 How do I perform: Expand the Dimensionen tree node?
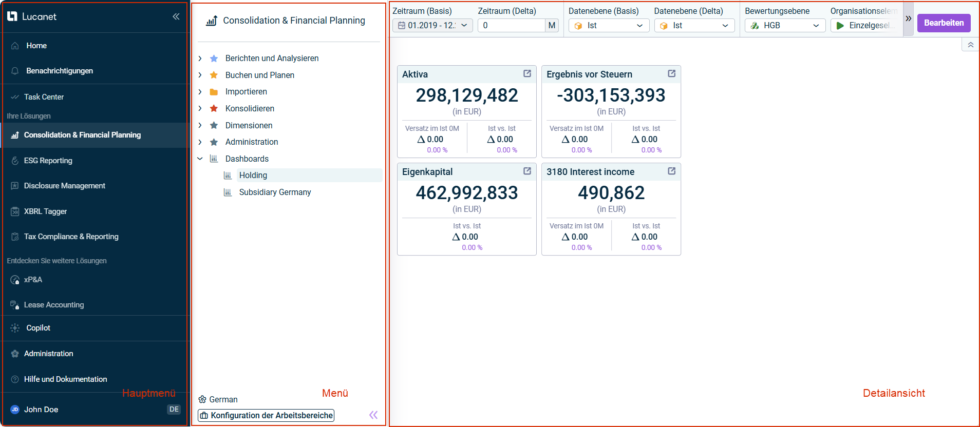click(x=200, y=125)
